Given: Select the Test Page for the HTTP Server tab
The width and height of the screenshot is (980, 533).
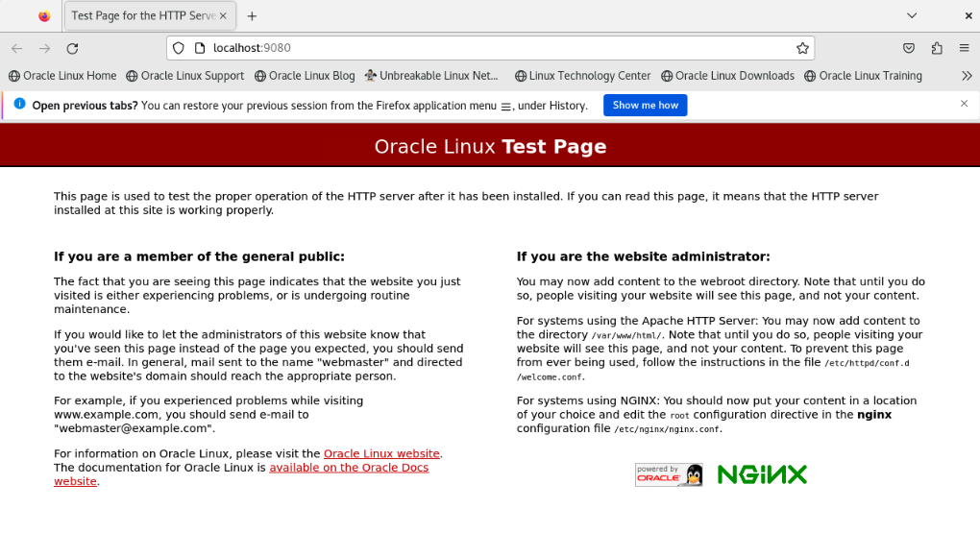Looking at the screenshot, I should pyautogui.click(x=150, y=16).
